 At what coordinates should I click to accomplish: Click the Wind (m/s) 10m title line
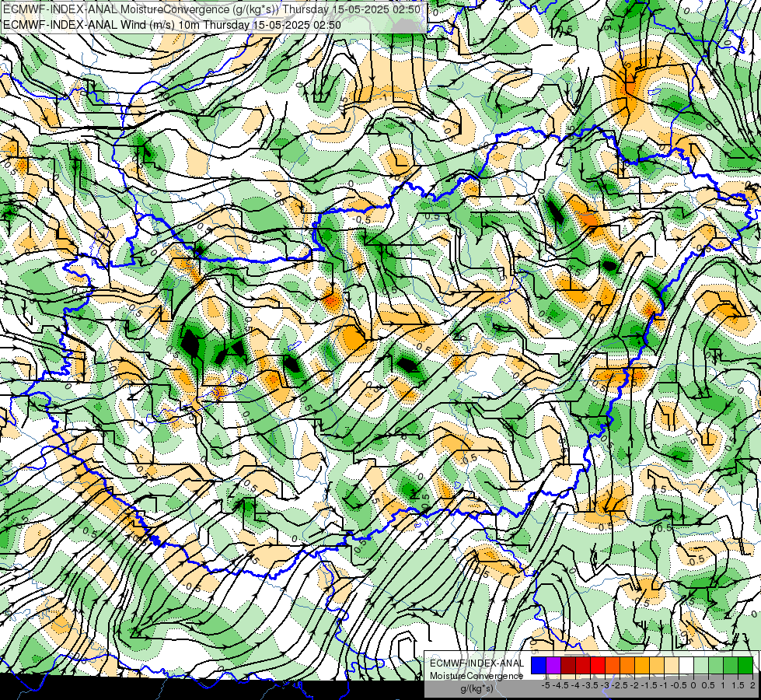172,25
